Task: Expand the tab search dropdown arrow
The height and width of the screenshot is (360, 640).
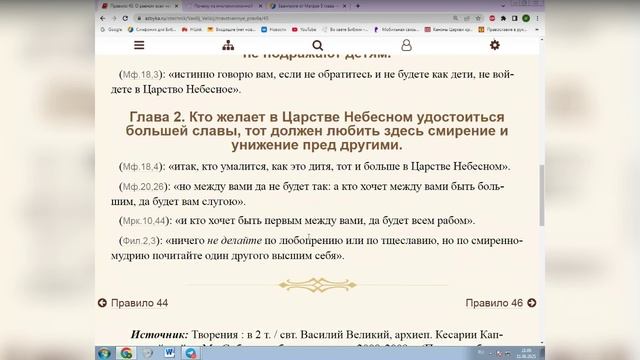Action: tap(503, 6)
